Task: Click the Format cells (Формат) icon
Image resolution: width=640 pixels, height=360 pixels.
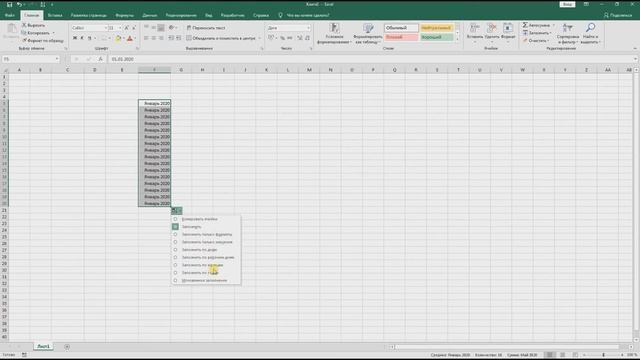Action: pos(508,28)
